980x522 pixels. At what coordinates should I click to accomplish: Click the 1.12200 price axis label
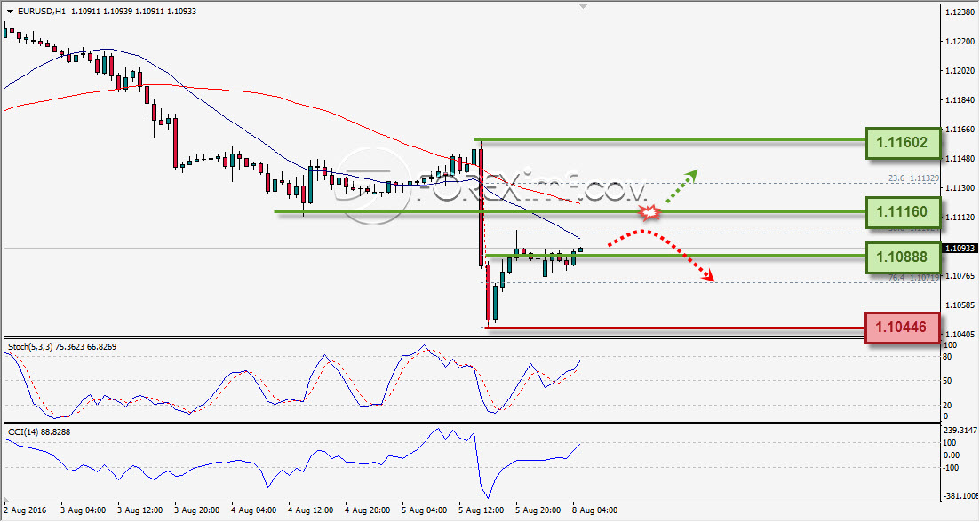[960, 41]
